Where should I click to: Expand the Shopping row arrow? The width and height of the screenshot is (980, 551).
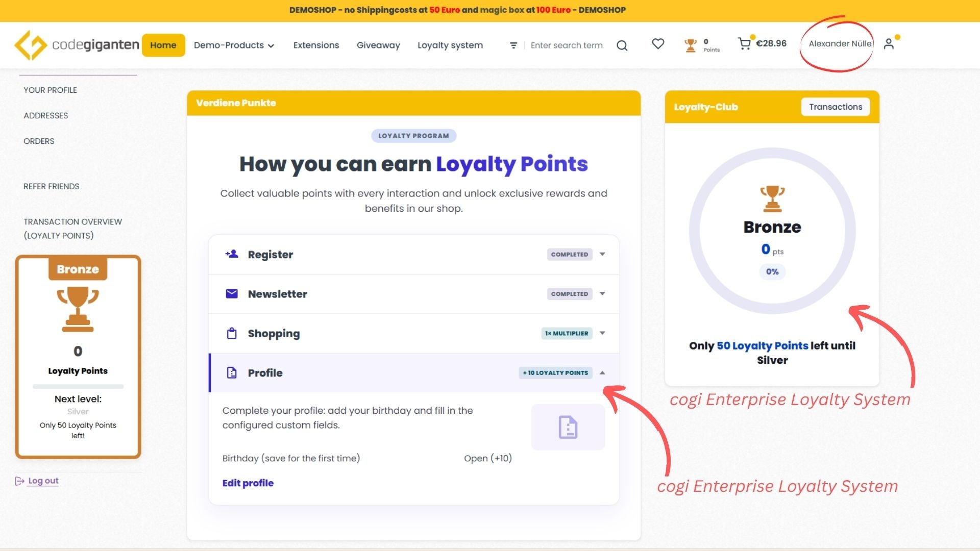point(602,333)
